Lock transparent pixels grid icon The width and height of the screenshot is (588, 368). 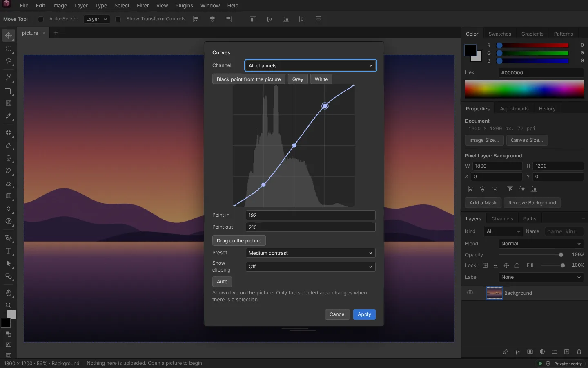[485, 265]
